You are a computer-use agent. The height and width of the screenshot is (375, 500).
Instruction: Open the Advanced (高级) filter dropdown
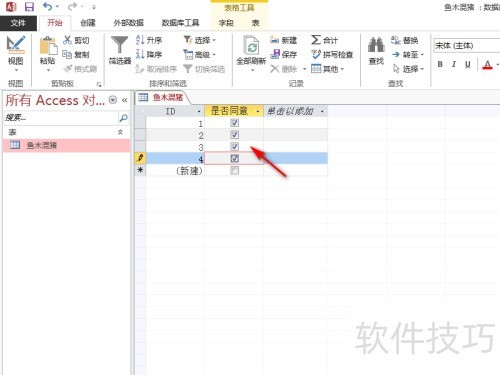[200, 54]
